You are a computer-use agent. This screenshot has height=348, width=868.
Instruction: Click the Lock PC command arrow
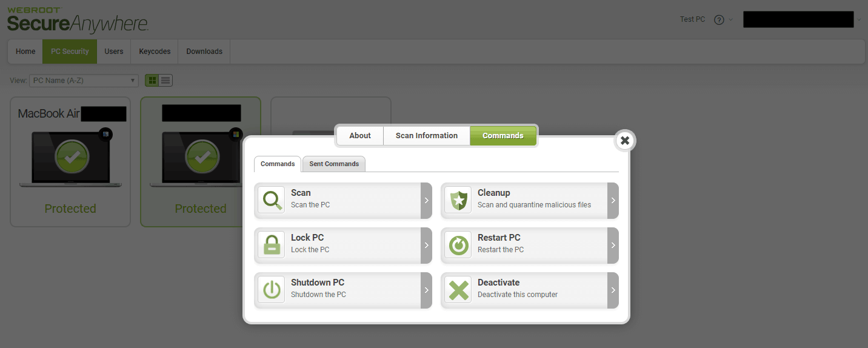426,245
